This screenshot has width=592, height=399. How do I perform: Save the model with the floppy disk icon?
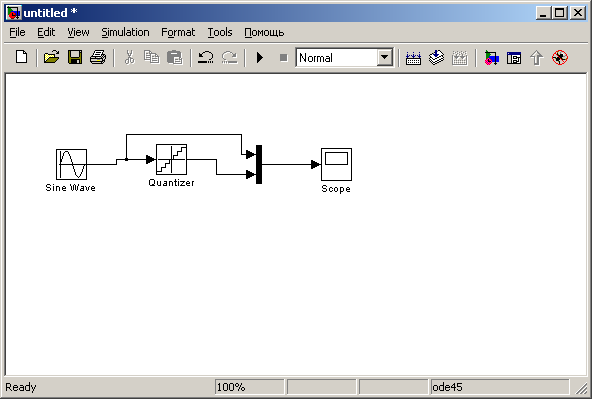tap(75, 57)
